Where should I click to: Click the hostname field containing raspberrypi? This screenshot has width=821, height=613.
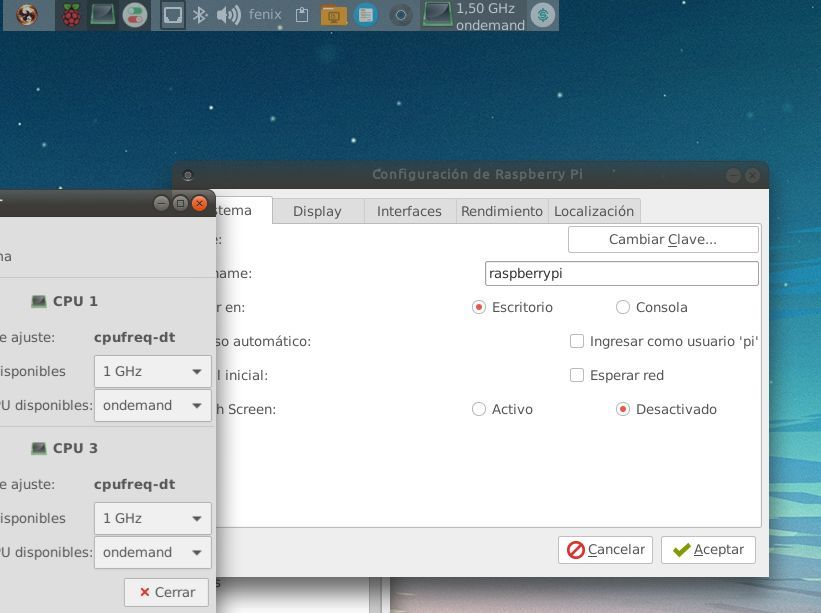(622, 274)
